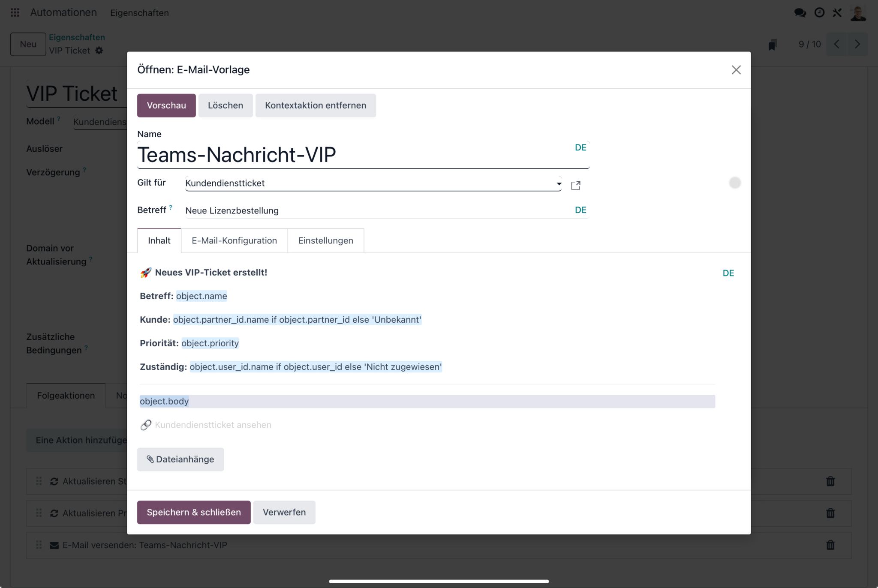
Task: Switch to the E-Mail-Konfiguration tab
Action: (x=234, y=240)
